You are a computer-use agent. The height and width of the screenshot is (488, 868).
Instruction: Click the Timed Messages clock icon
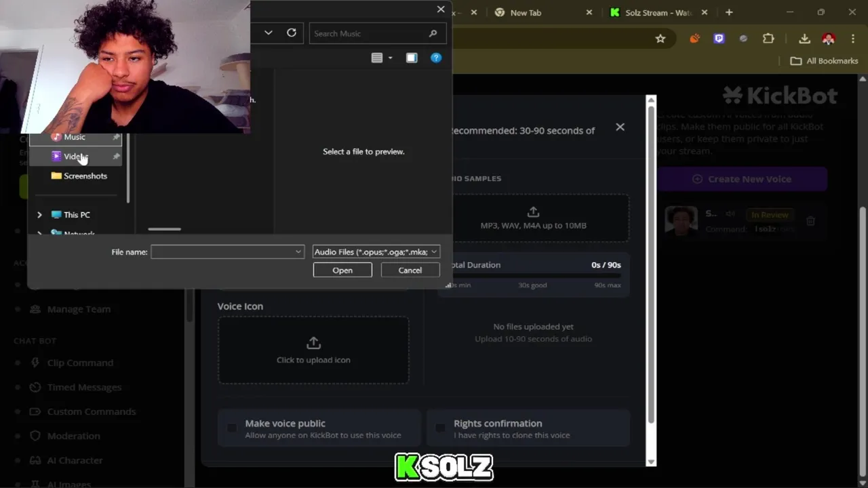click(x=35, y=387)
